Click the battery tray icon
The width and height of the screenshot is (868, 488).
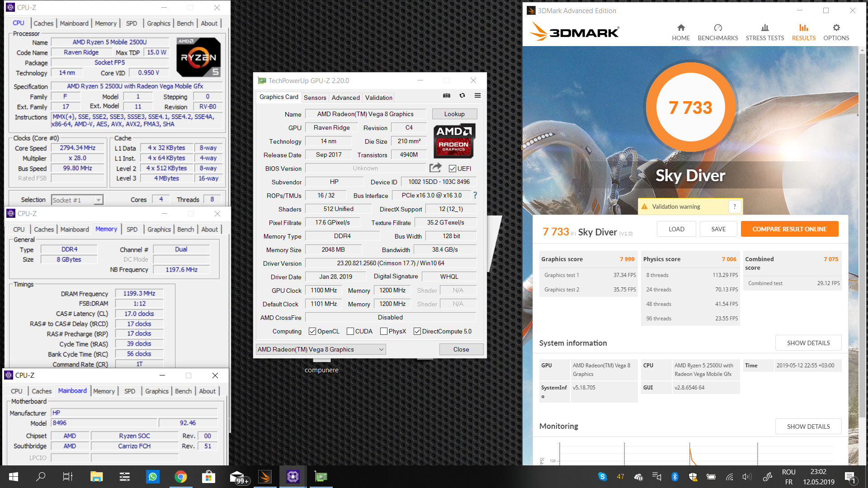[x=711, y=477]
